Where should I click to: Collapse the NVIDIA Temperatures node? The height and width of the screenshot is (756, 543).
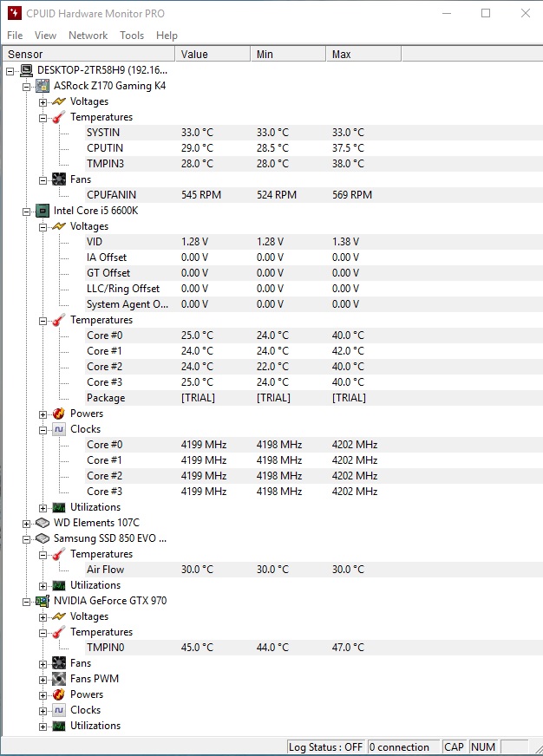coord(43,633)
